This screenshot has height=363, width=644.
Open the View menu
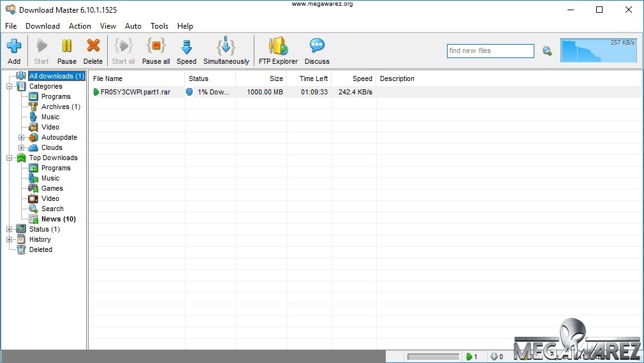(108, 26)
